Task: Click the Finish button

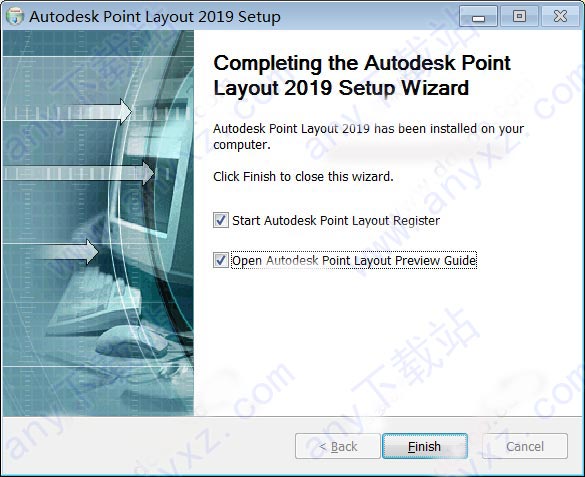Action: pos(425,446)
